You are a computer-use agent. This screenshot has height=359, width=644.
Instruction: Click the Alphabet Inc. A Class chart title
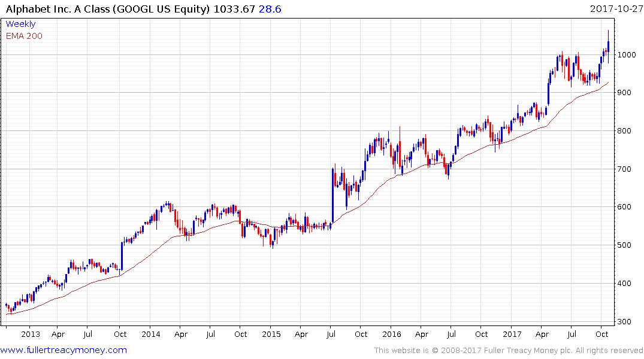[108, 9]
